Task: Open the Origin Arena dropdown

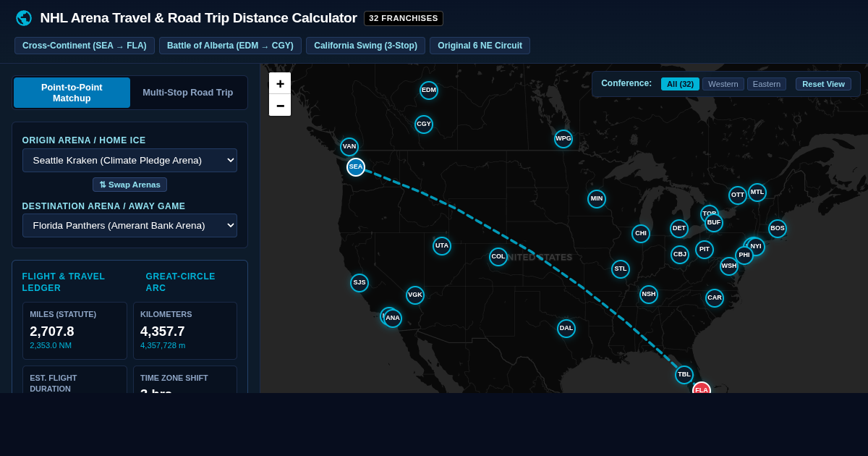Action: click(129, 161)
